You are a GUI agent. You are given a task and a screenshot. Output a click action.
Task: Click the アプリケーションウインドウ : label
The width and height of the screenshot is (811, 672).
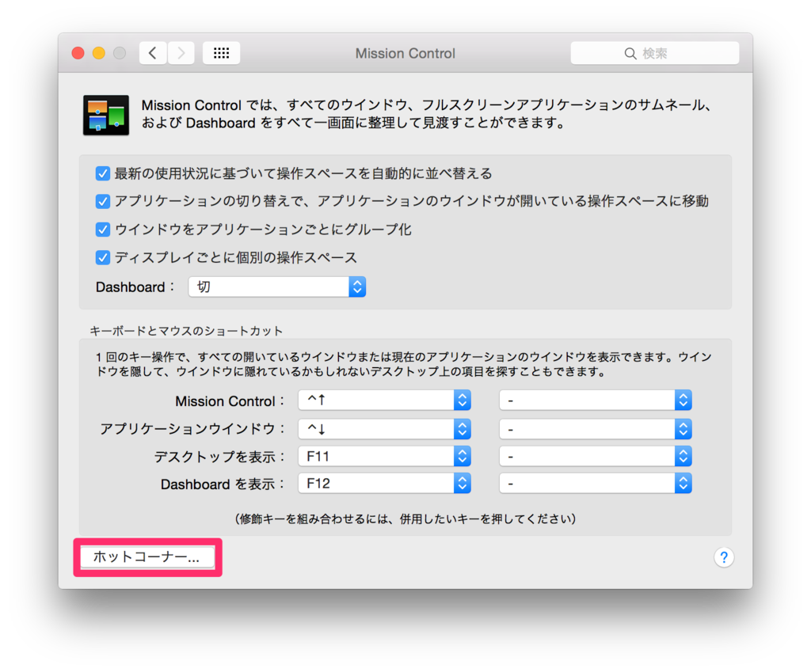click(x=192, y=429)
